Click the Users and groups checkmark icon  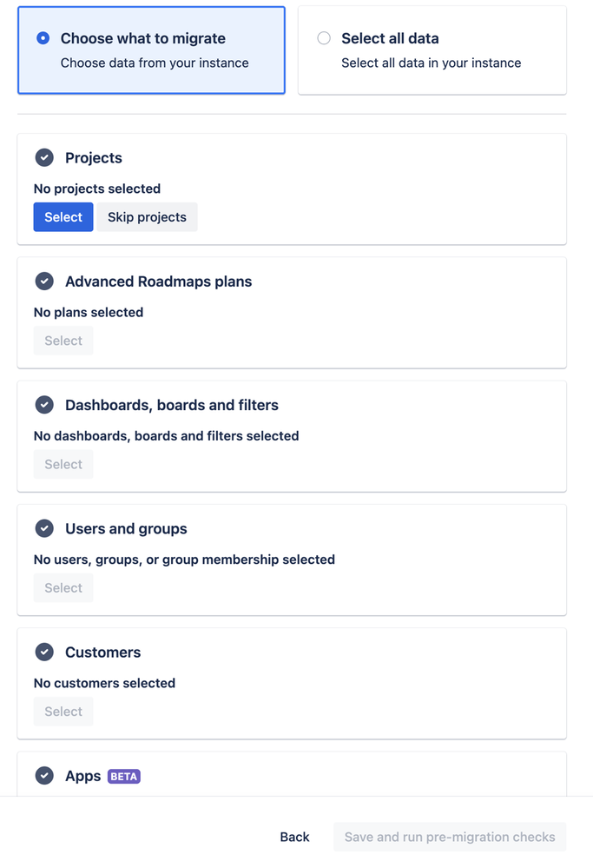click(44, 528)
